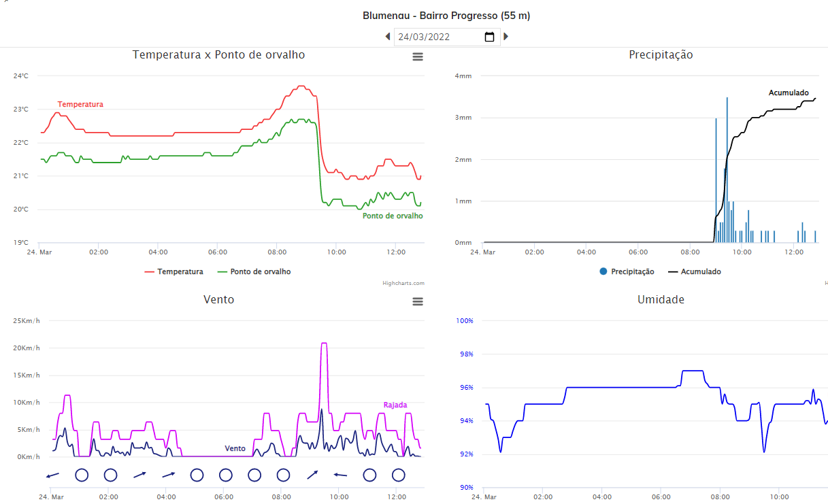Toggle the Temperatura series in the legend
828x504 pixels.
click(x=173, y=271)
